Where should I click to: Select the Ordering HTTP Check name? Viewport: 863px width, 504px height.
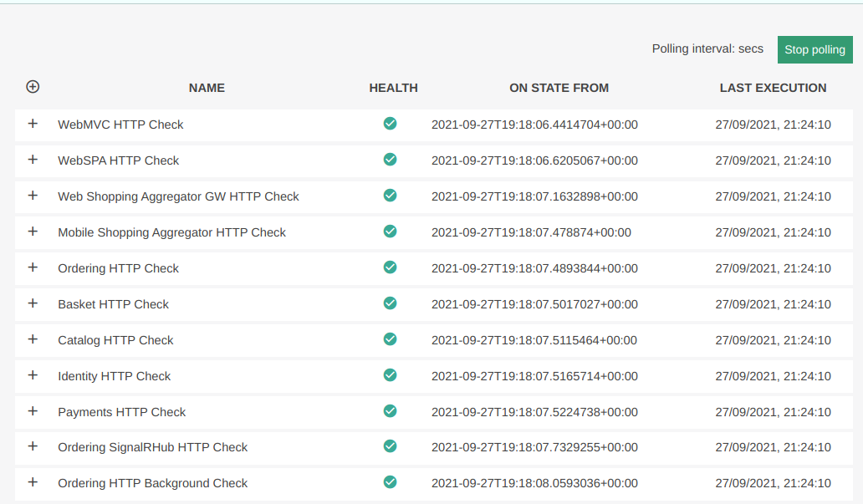click(x=119, y=268)
